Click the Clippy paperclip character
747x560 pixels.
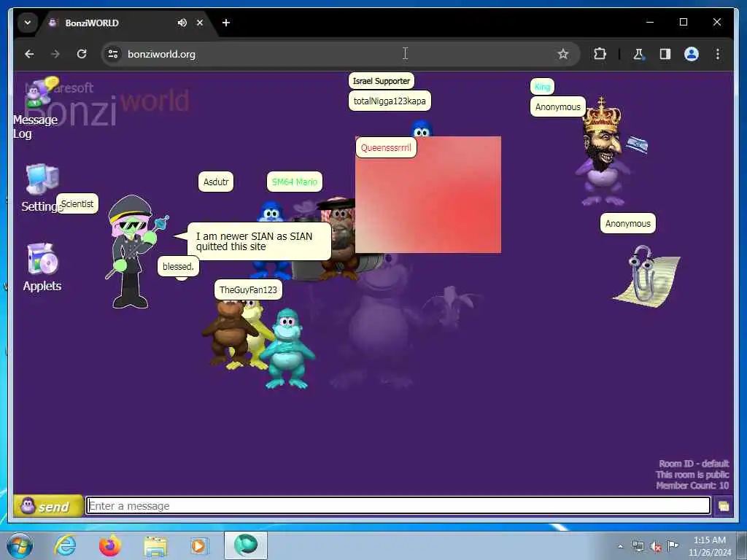click(x=646, y=276)
